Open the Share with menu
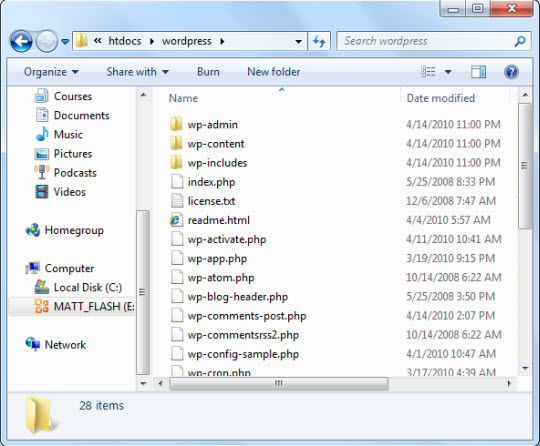 click(137, 72)
